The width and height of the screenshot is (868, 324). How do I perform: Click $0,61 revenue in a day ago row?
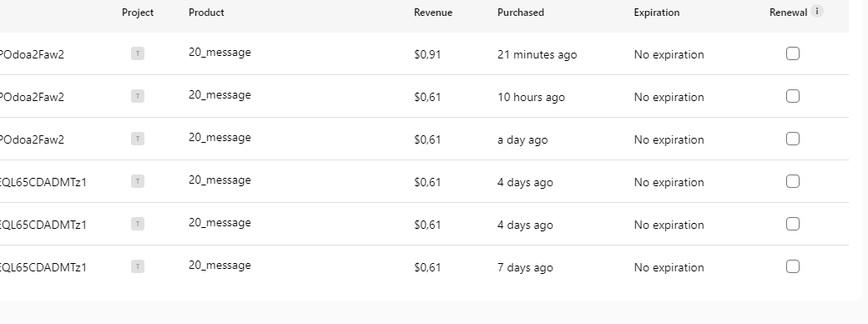coord(427,139)
